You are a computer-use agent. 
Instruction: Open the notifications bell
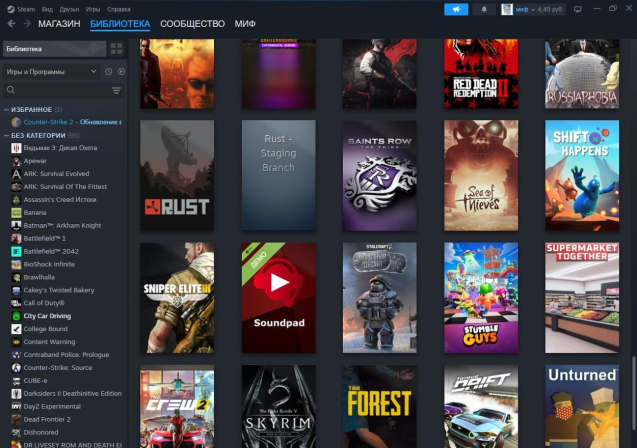(x=484, y=9)
